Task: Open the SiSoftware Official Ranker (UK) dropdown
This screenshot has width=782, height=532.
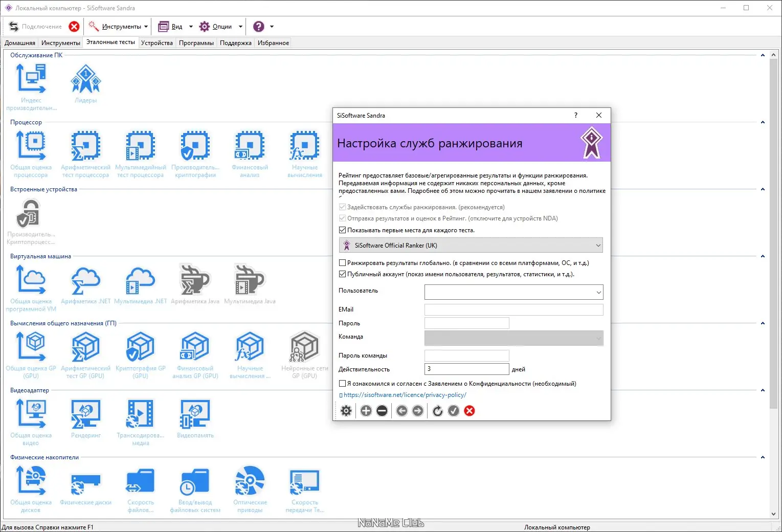Action: click(x=471, y=246)
